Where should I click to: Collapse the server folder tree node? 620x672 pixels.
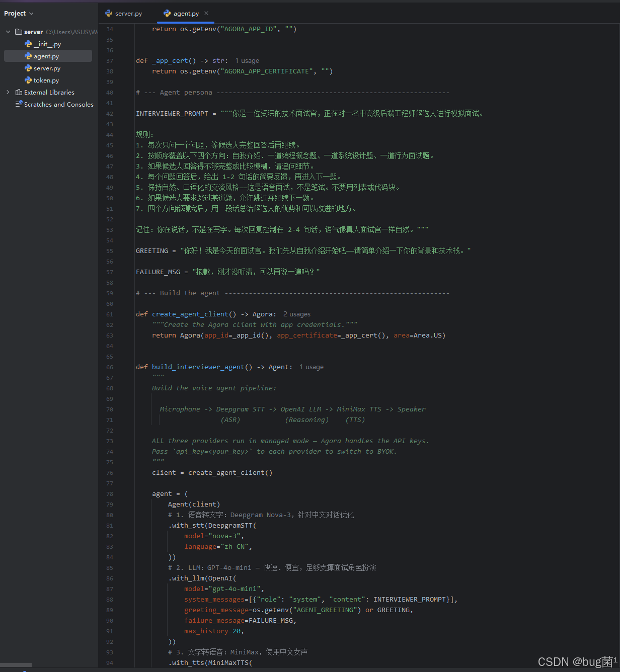(8, 32)
